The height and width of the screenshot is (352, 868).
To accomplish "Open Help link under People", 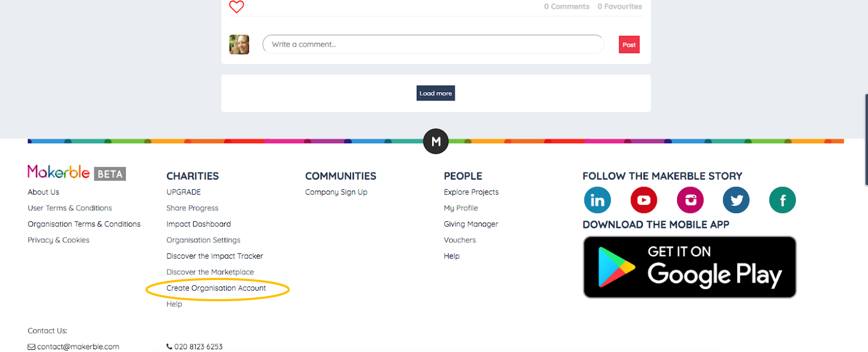I will pyautogui.click(x=451, y=256).
